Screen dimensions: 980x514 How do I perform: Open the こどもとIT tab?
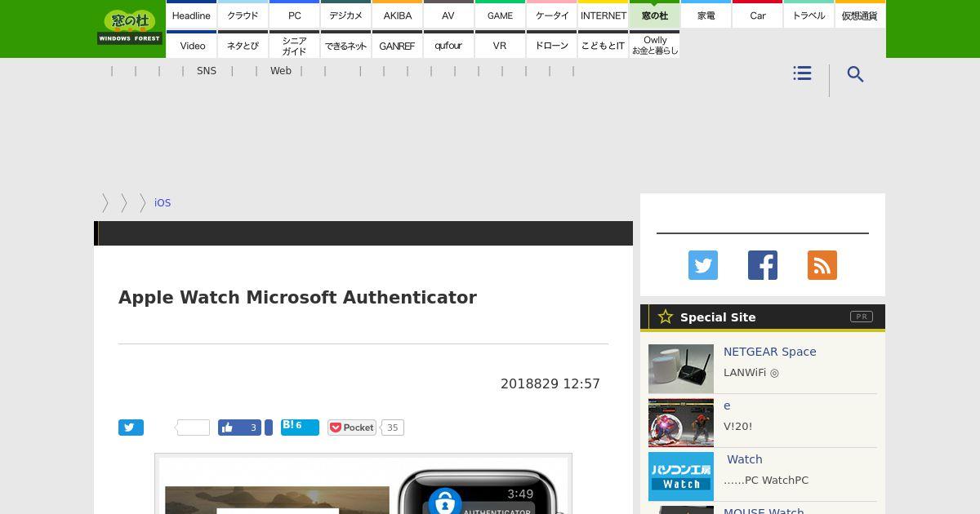click(603, 45)
